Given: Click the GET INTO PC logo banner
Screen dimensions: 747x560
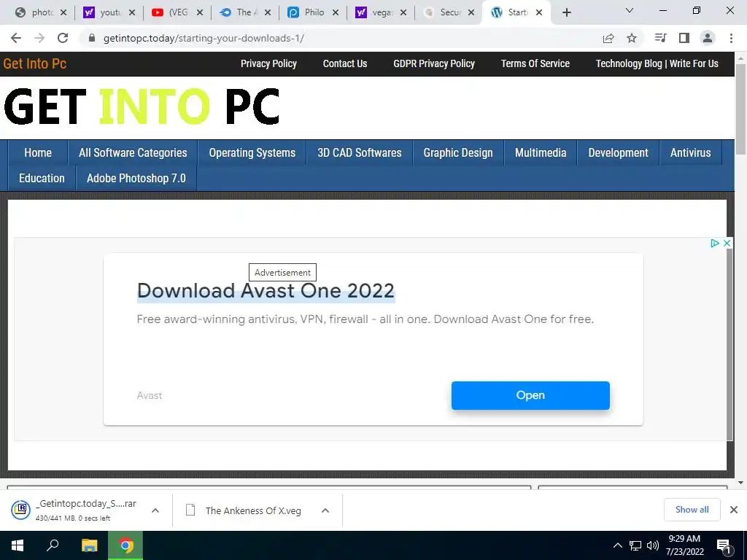Looking at the screenshot, I should pyautogui.click(x=142, y=106).
